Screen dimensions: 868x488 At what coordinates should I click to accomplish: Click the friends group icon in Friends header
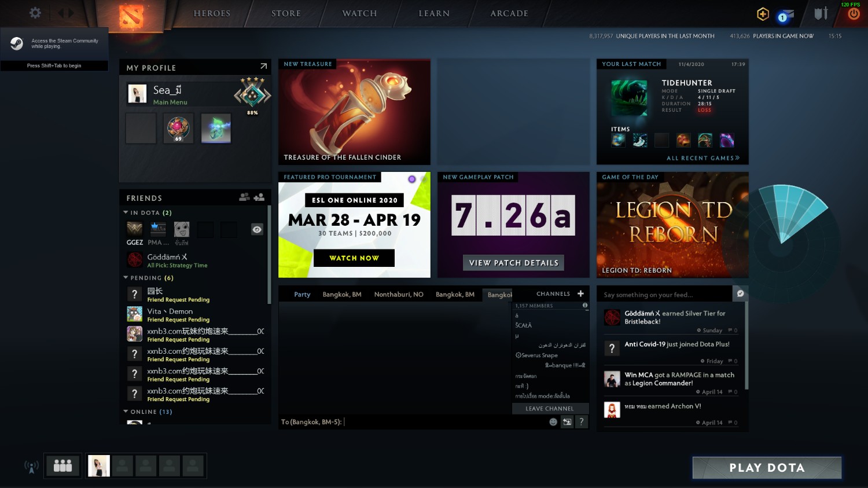(245, 197)
